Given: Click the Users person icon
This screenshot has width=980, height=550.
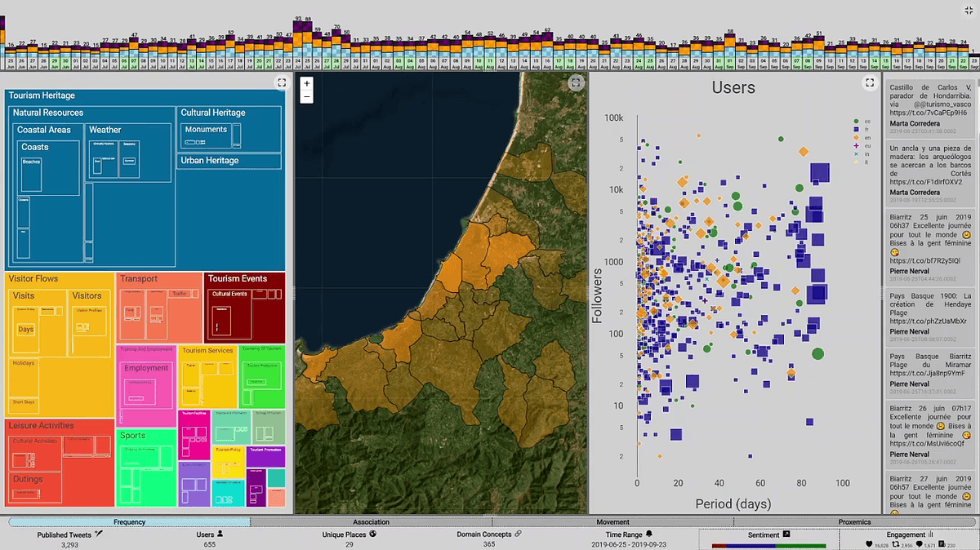Looking at the screenshot, I should (220, 534).
